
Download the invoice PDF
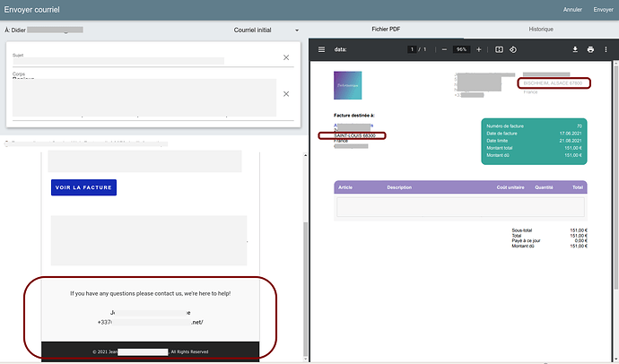(575, 49)
